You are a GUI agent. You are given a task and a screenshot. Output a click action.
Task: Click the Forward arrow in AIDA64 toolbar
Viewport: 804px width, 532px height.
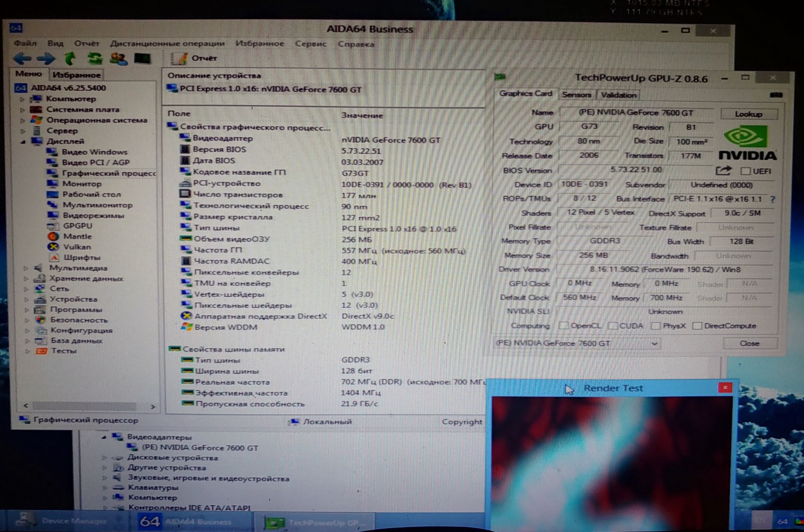pyautogui.click(x=46, y=59)
